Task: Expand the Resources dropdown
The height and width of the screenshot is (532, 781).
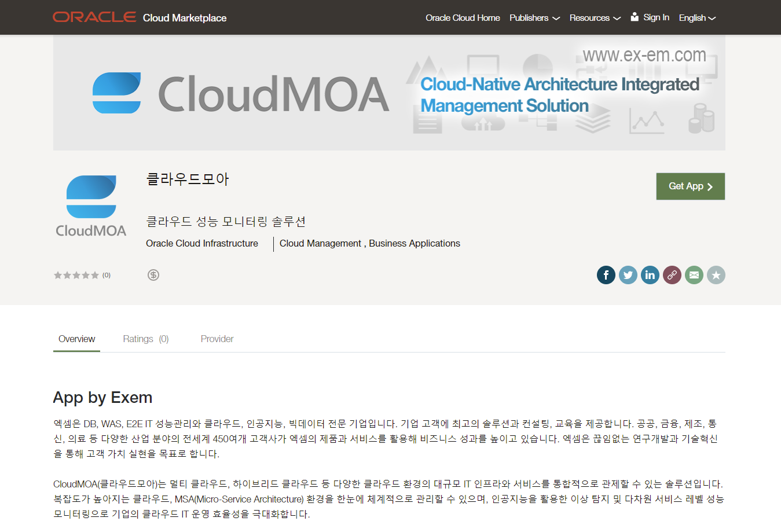Action: click(x=595, y=18)
